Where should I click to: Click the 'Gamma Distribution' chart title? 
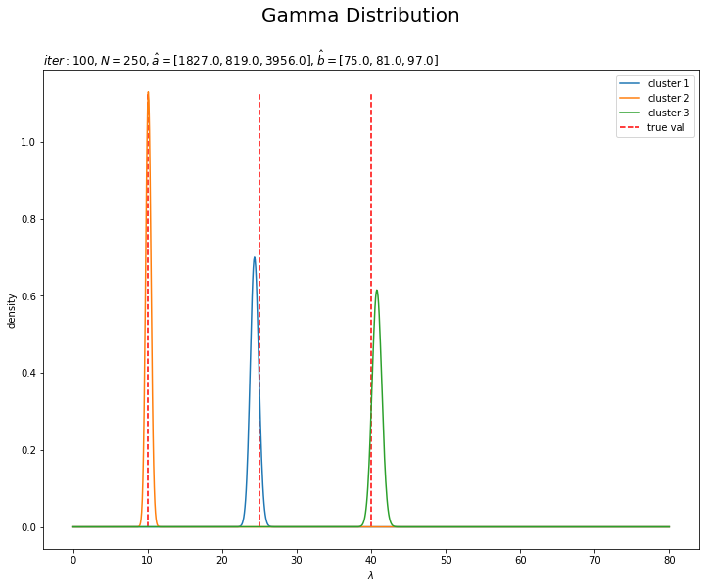[x=360, y=16]
